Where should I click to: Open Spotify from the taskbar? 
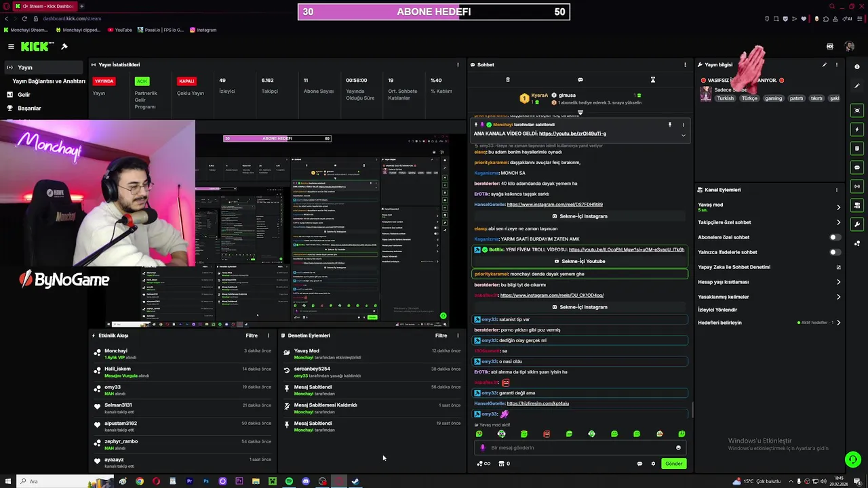point(289,481)
